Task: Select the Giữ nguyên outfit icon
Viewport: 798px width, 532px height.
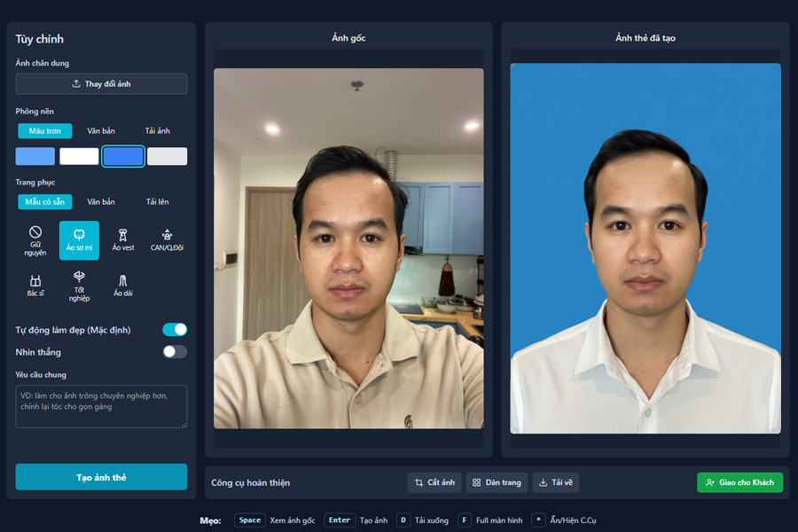Action: pyautogui.click(x=35, y=239)
